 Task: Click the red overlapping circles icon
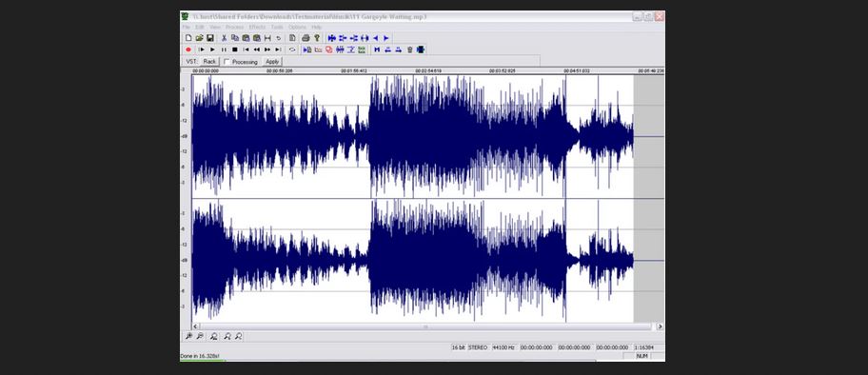point(328,49)
